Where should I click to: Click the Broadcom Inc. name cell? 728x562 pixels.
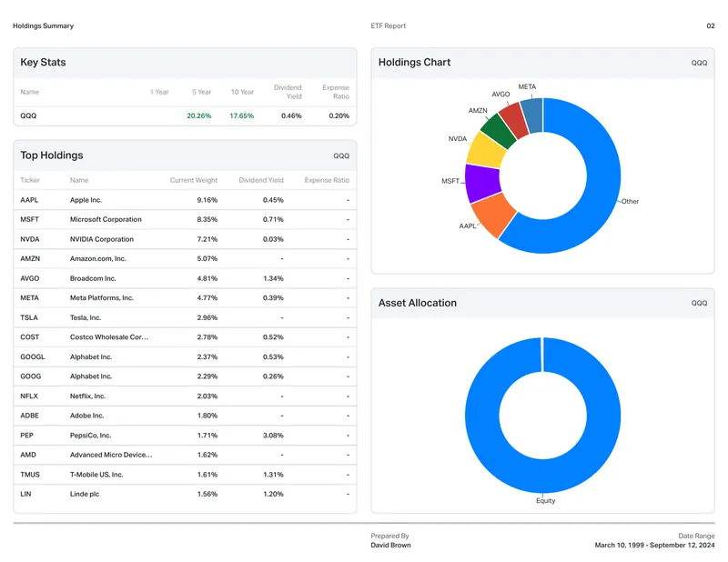[x=93, y=278]
